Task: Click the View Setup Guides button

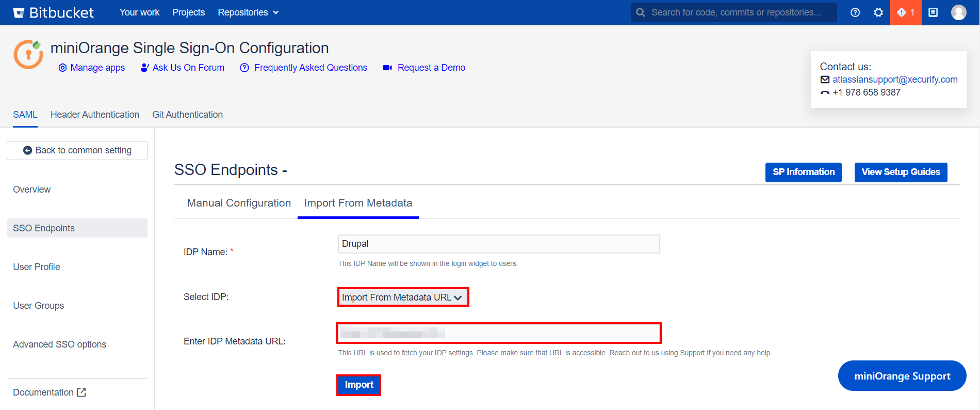Action: (901, 172)
